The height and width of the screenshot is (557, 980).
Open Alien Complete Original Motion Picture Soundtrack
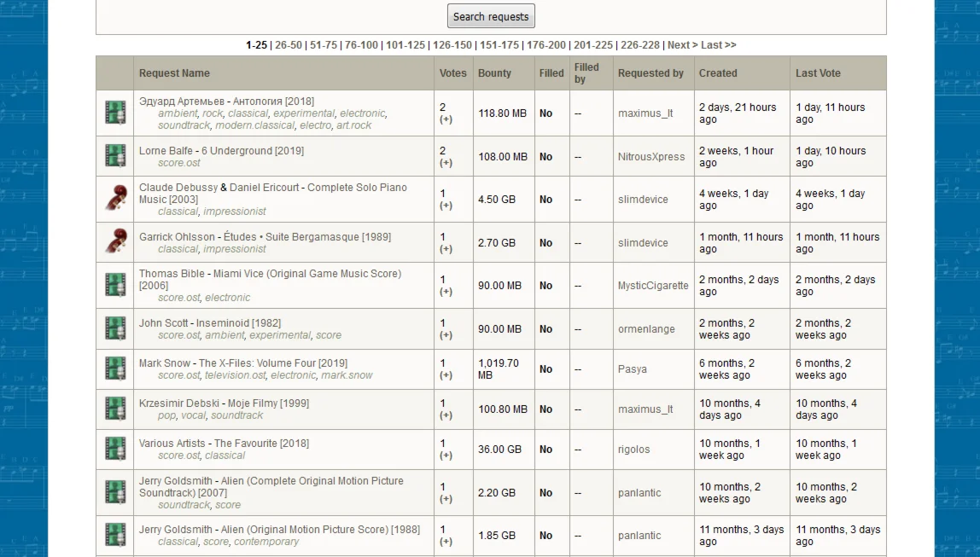point(271,486)
